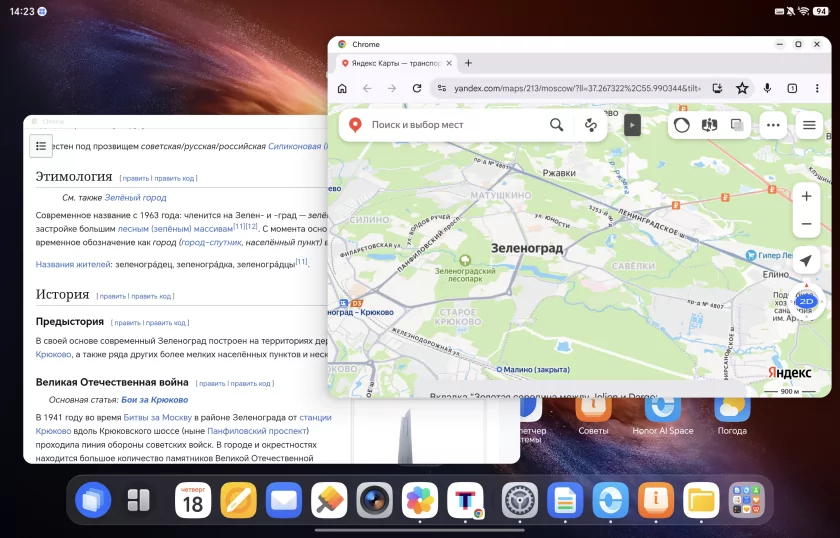This screenshot has height=538, width=840.
Task: Open a new Chrome tab
Action: [x=468, y=63]
